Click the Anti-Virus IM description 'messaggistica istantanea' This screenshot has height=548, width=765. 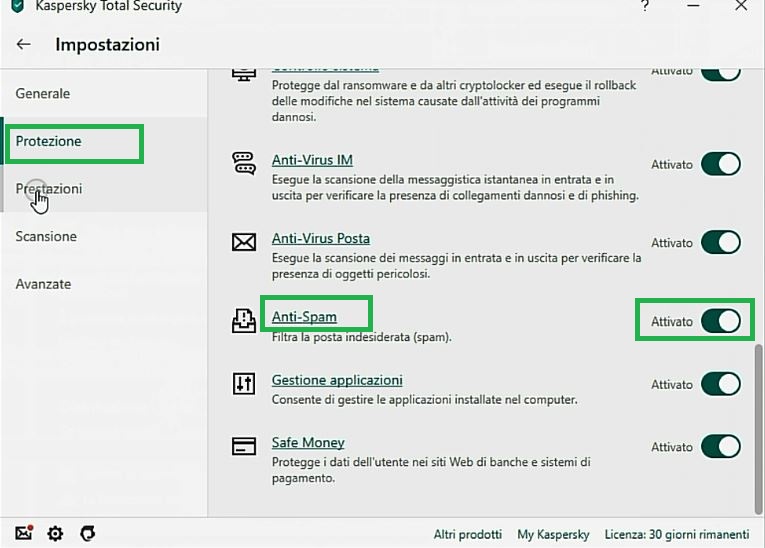455,187
